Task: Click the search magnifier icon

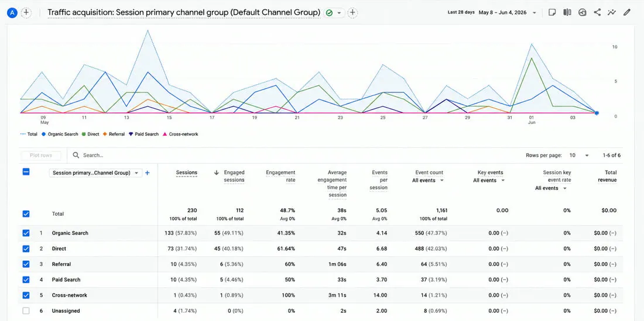Action: point(76,156)
